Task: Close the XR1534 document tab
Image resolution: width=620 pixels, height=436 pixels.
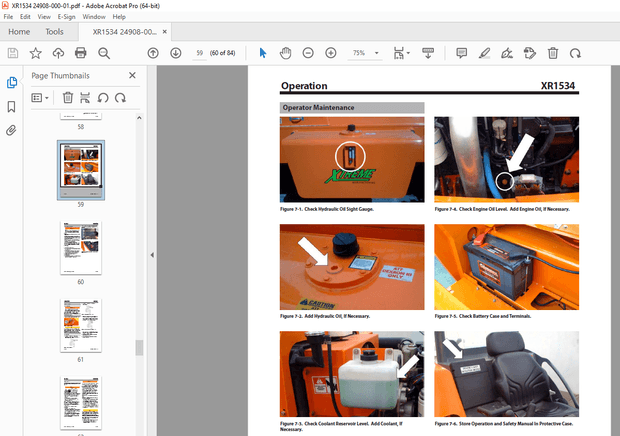Action: click(165, 32)
